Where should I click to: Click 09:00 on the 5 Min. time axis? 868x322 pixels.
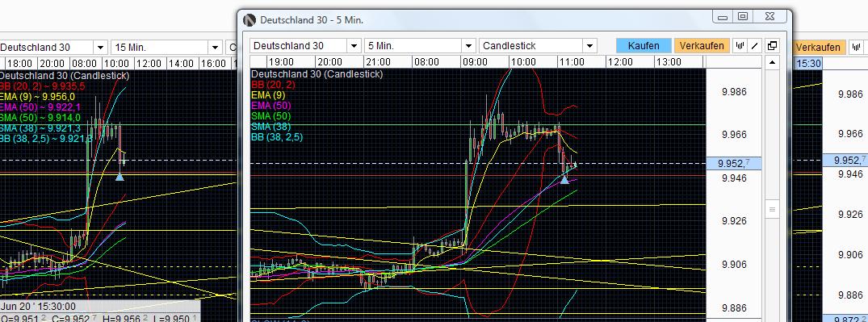pos(475,62)
